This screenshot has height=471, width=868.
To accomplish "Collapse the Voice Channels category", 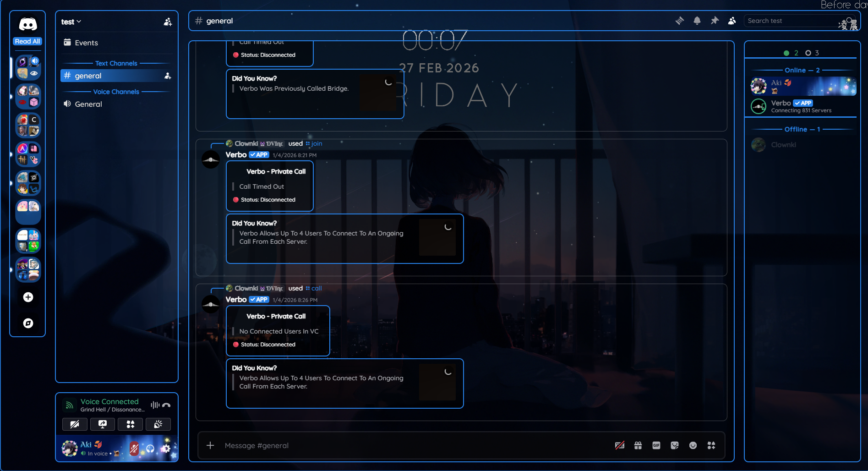I will pyautogui.click(x=116, y=92).
